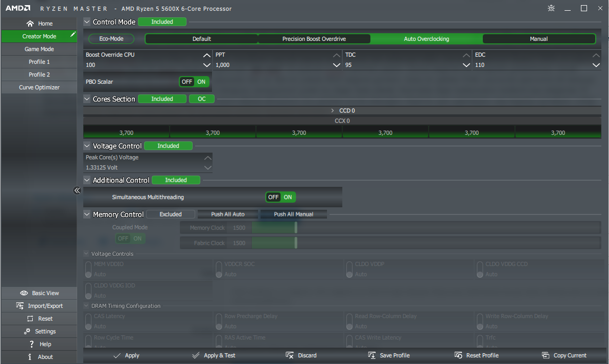Collapse the sidebar with double-chevron icon
This screenshot has width=609, height=364.
(77, 190)
